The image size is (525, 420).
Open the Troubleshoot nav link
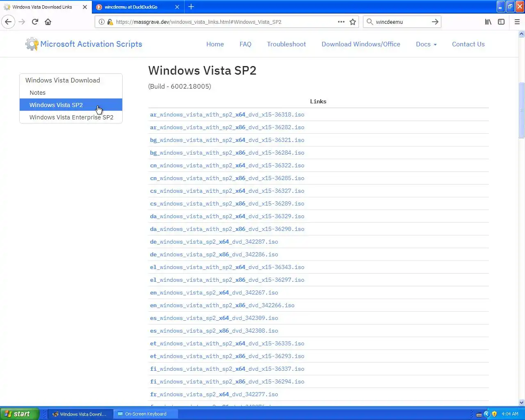click(x=286, y=44)
